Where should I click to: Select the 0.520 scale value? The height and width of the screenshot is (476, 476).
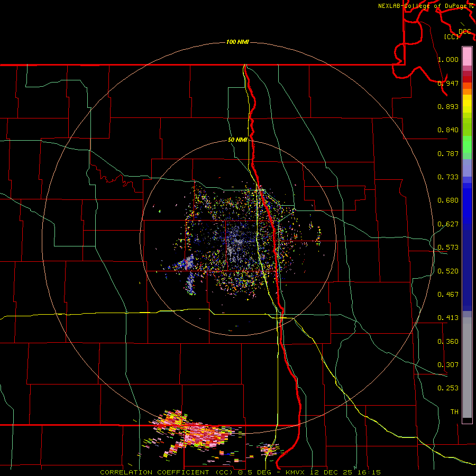coord(448,271)
